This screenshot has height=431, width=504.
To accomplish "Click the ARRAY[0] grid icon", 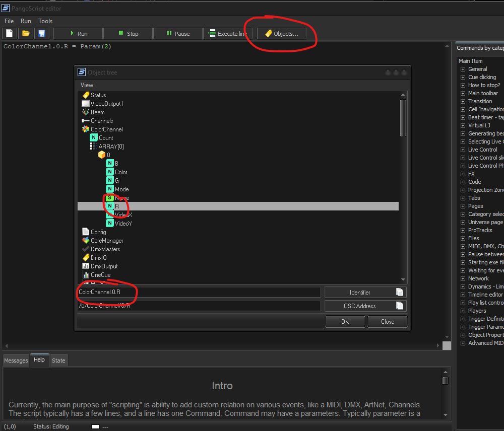I will 93,146.
